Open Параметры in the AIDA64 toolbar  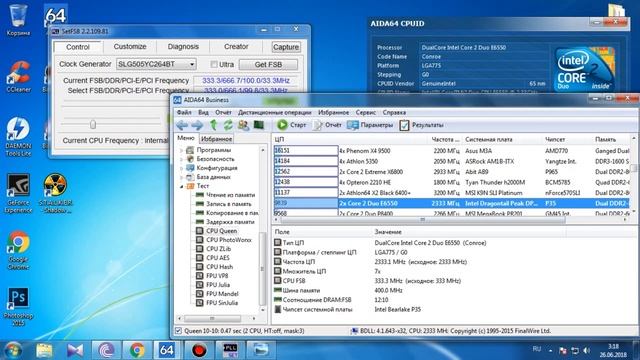[x=370, y=125]
